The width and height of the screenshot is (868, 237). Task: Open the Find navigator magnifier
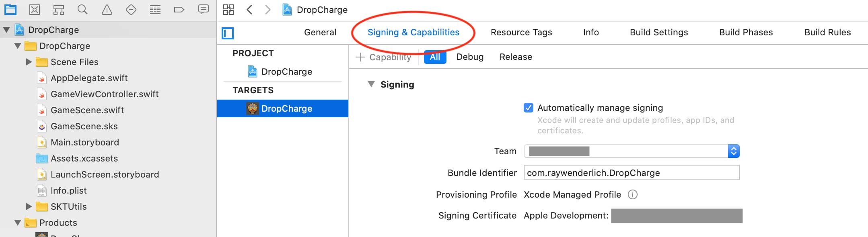tap(82, 10)
